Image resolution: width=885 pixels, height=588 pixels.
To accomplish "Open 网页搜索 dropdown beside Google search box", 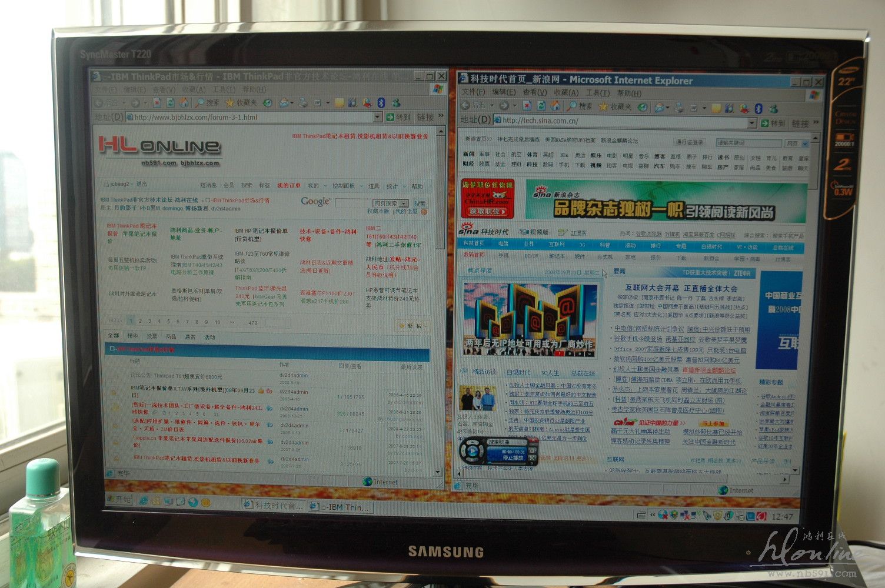I will [404, 203].
